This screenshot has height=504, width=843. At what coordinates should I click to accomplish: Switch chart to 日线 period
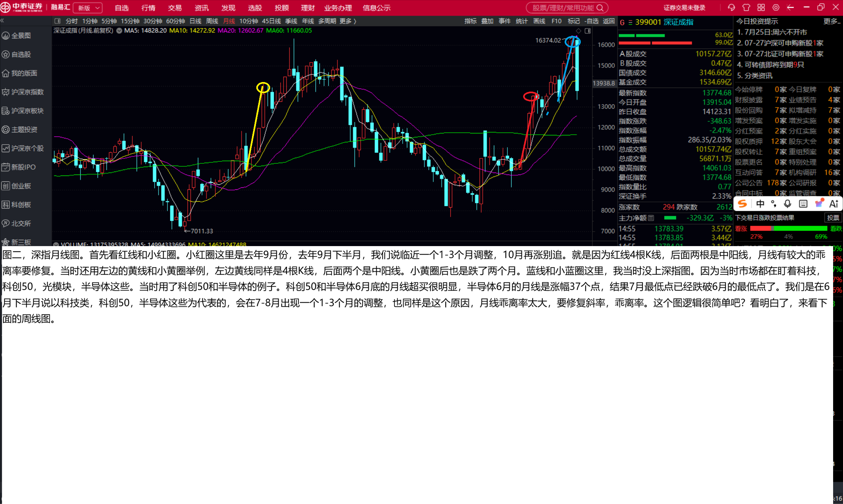click(x=195, y=21)
